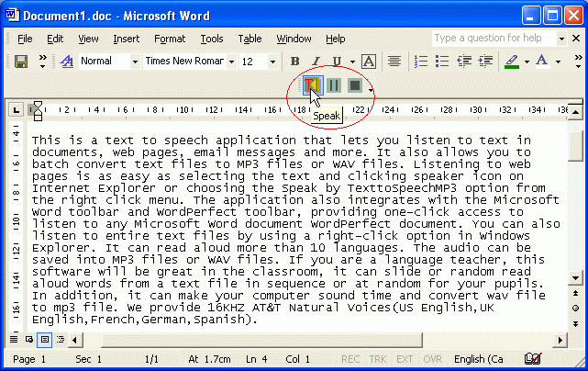
Task: Open the File menu
Action: pos(25,39)
